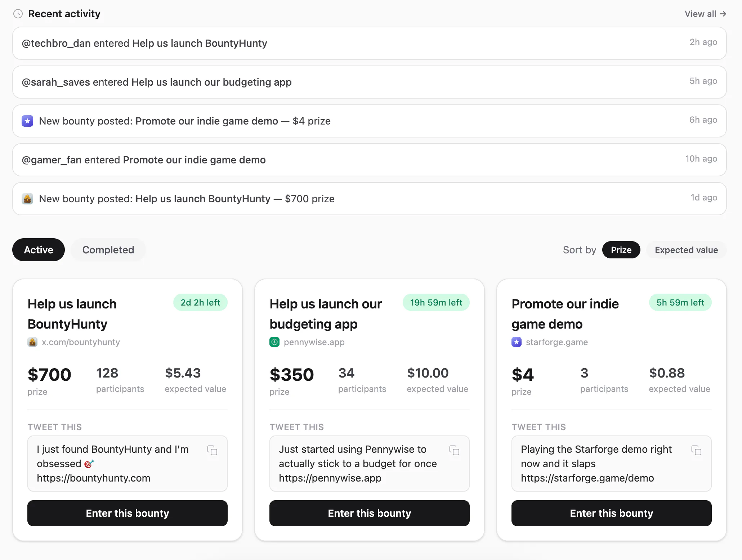Click the '6h ago' timestamp

pyautogui.click(x=703, y=120)
